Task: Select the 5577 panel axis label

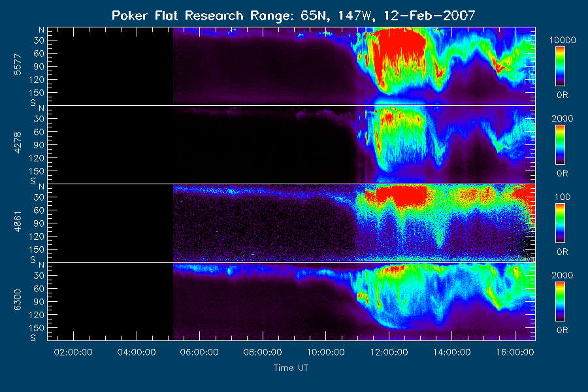Action: [18, 65]
